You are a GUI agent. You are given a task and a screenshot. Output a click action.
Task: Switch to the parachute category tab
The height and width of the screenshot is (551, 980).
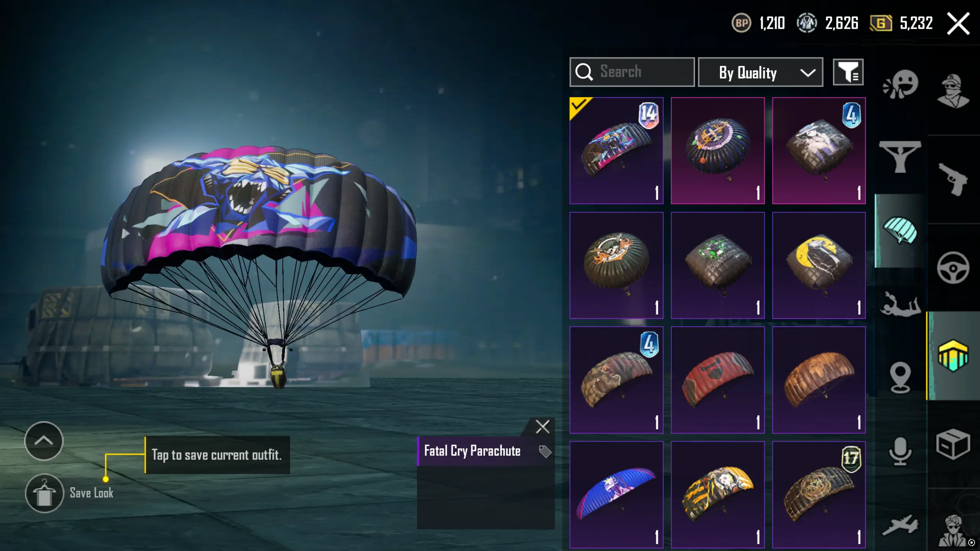(900, 230)
